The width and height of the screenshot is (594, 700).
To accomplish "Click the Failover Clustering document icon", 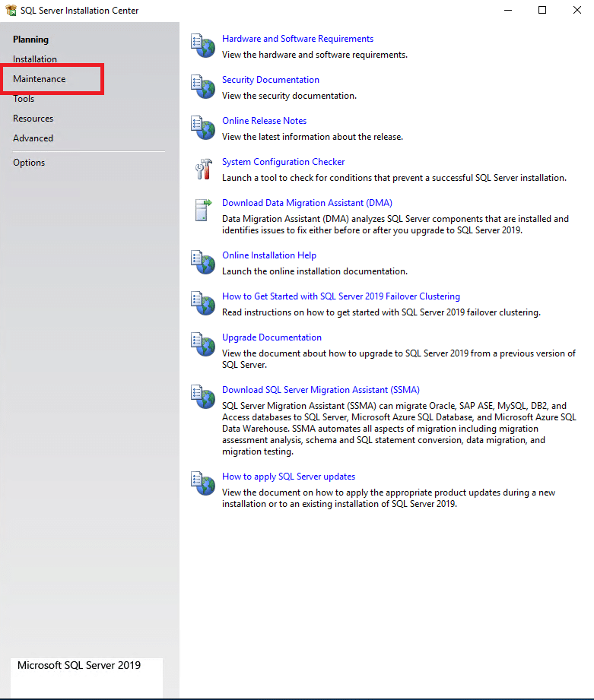I will tap(203, 303).
